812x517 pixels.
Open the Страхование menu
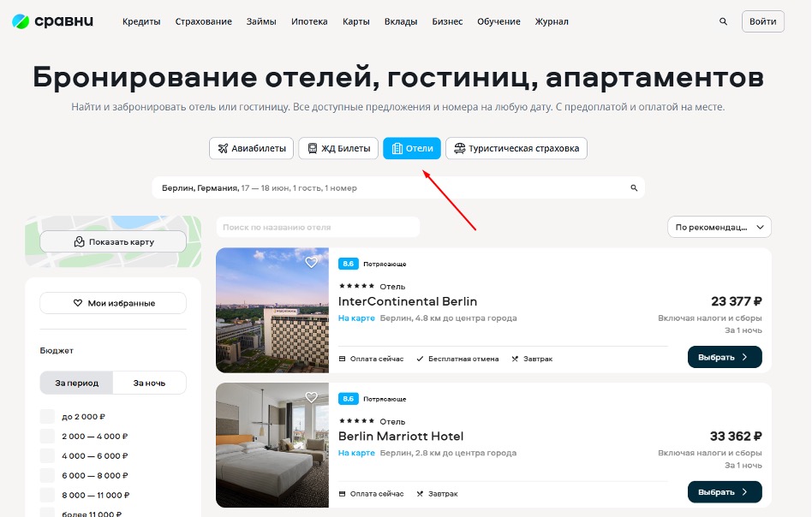pos(204,21)
